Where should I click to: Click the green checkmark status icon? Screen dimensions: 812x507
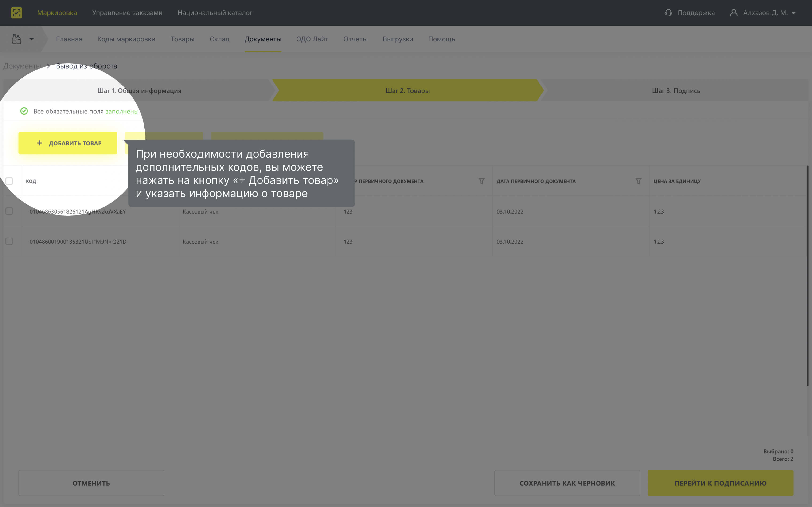click(x=24, y=111)
